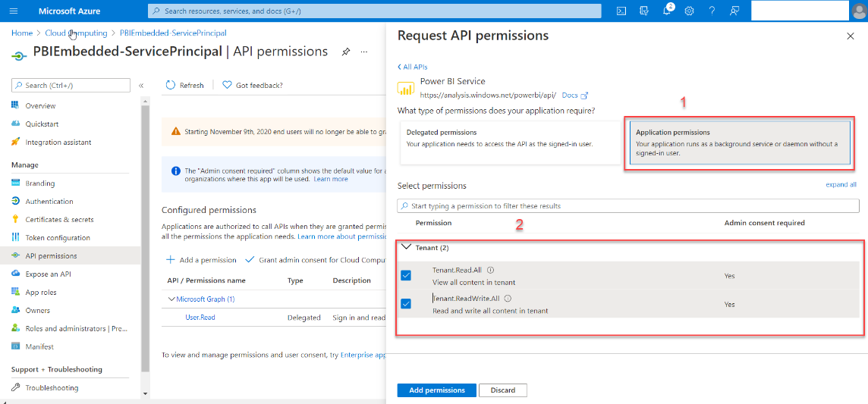868x404 pixels.
Task: Collapse the Microsoft Graph (1) group
Action: pyautogui.click(x=171, y=299)
